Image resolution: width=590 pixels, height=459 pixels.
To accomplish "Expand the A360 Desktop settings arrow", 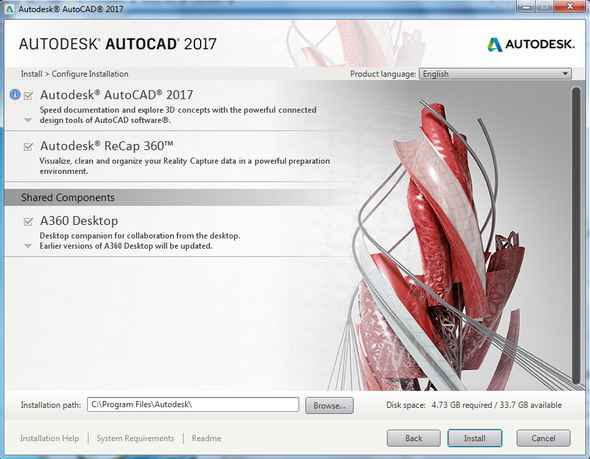I will click(x=28, y=246).
